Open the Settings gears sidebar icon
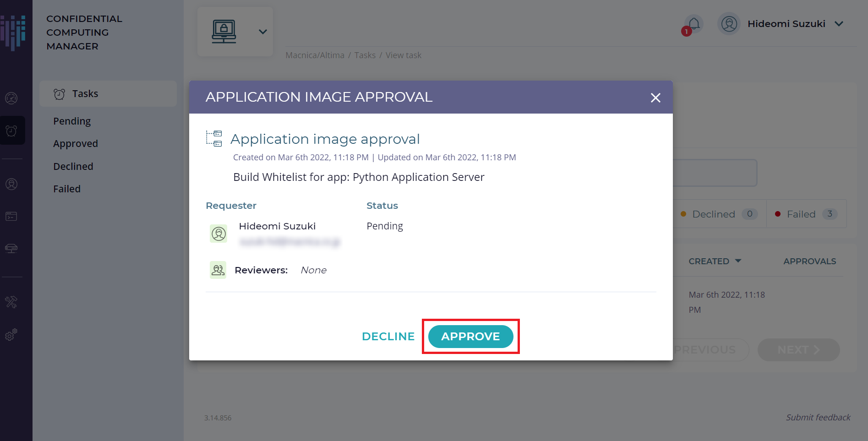 pos(11,335)
